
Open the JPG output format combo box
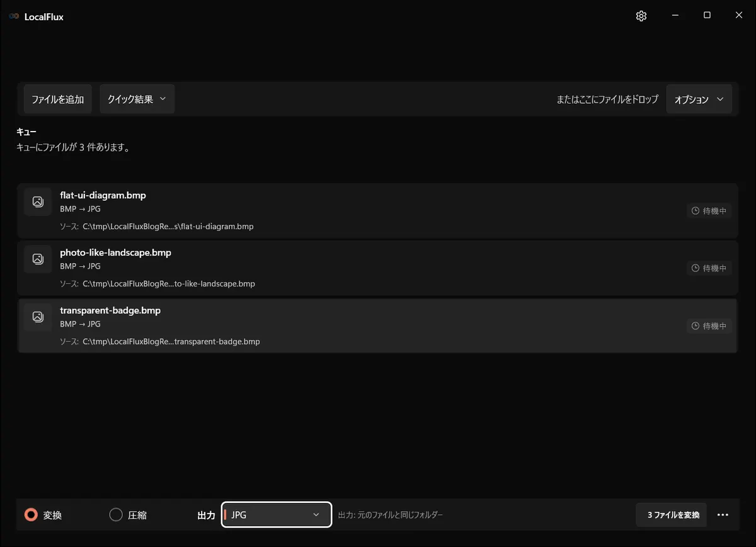point(277,515)
